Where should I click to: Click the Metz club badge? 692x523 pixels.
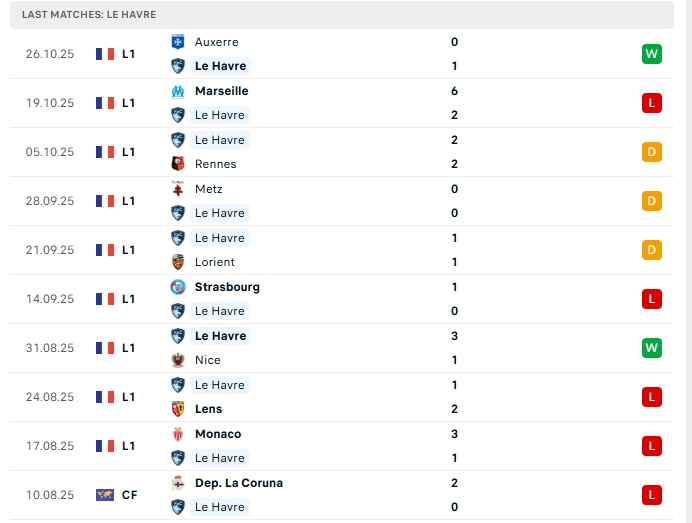178,189
